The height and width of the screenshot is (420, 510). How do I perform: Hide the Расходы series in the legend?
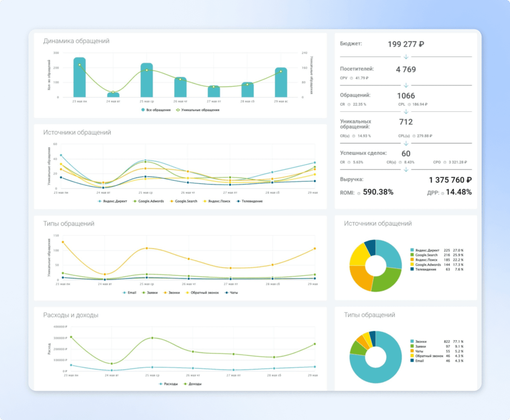pos(168,384)
